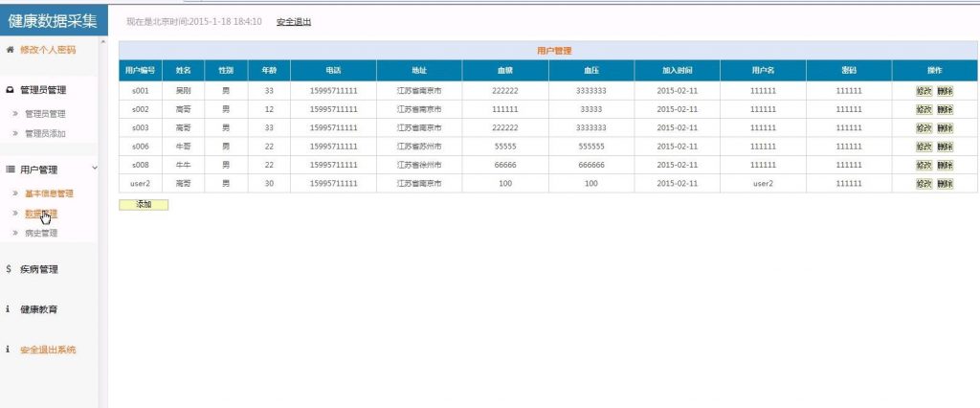The height and width of the screenshot is (408, 980).
Task: Open the 管理员添加 submenu item
Action: (x=45, y=133)
